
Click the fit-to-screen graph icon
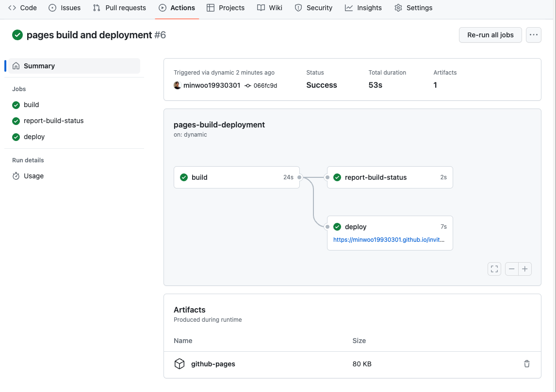click(494, 269)
